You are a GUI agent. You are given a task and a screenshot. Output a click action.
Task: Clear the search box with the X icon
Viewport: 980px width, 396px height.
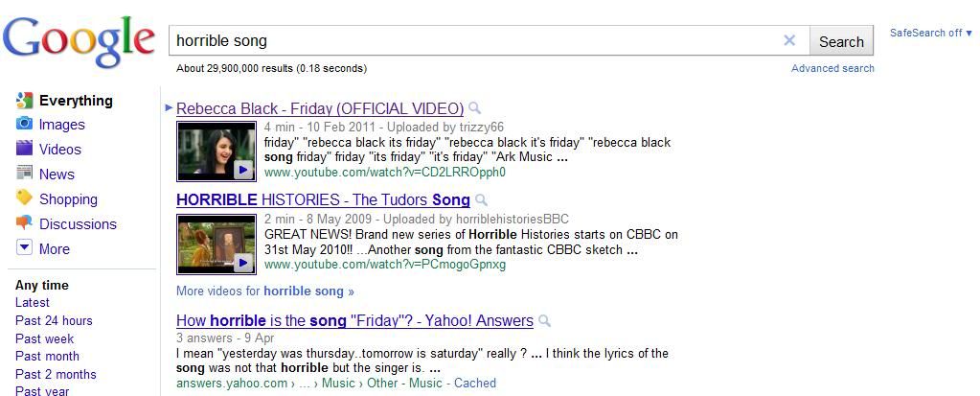coord(789,40)
